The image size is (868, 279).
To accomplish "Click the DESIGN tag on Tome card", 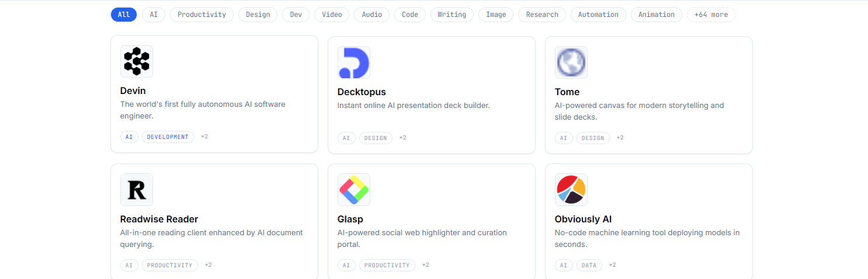I will (x=593, y=138).
